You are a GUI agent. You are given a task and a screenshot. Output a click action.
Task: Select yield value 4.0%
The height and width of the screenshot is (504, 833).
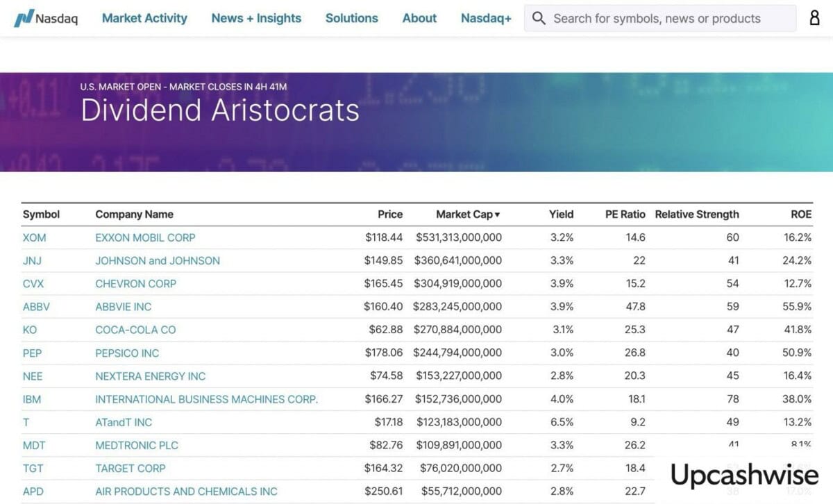(x=562, y=399)
